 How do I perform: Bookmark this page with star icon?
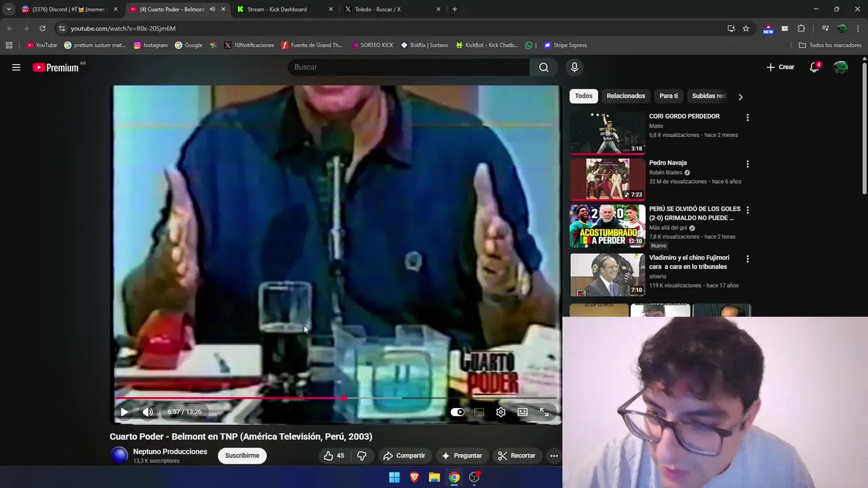pyautogui.click(x=746, y=28)
